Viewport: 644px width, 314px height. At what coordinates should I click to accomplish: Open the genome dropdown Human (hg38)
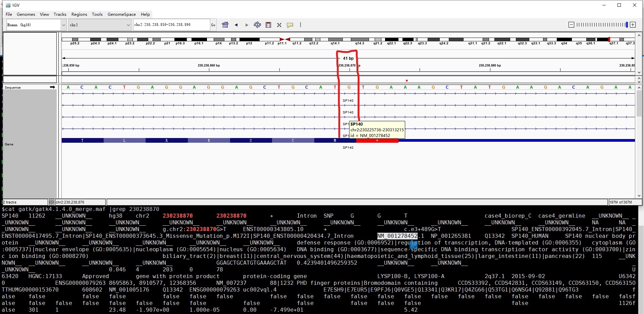(36, 25)
